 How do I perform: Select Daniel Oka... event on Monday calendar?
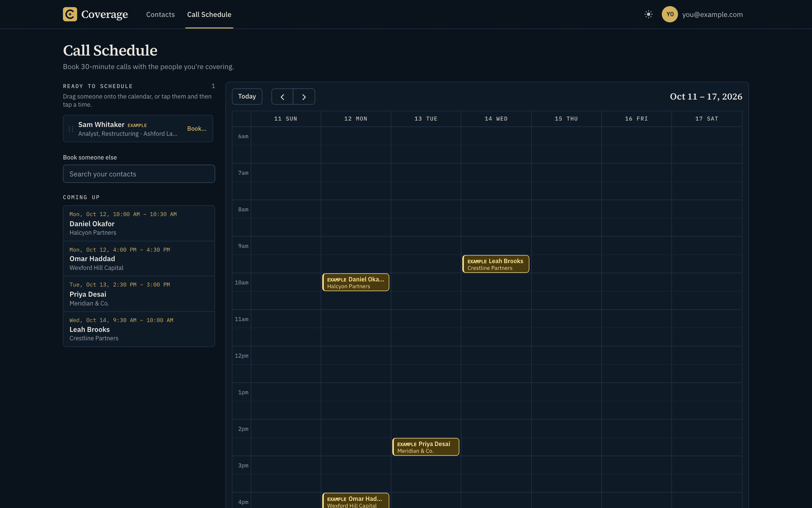356,282
